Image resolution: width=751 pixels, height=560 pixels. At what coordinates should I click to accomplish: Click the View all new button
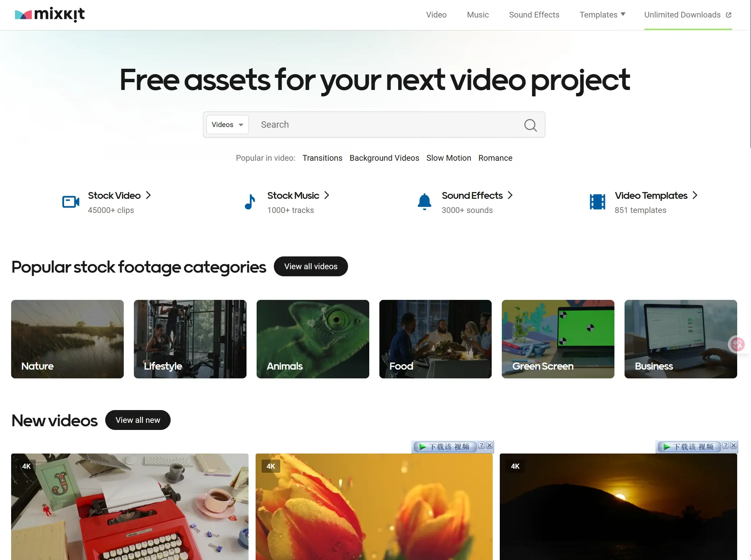pyautogui.click(x=138, y=420)
